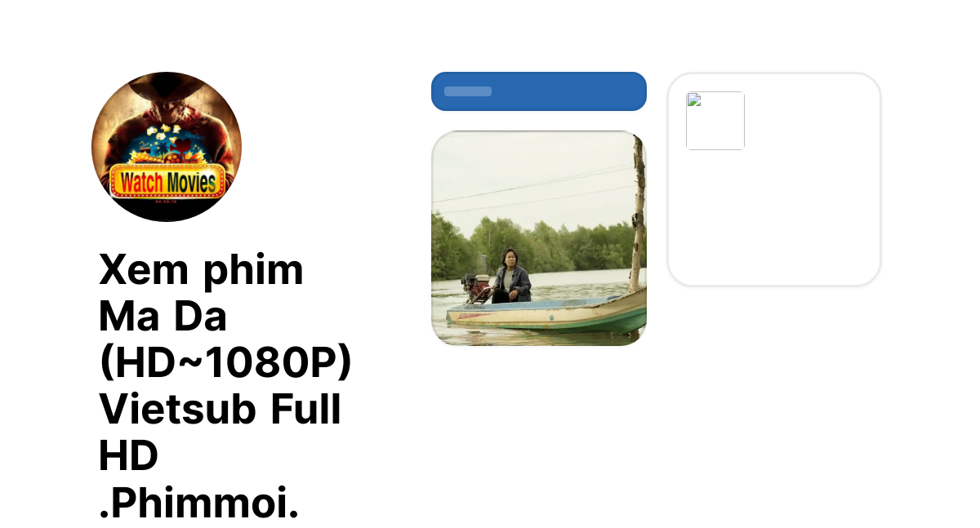Click the outboard motor in boat photo
This screenshot has height=528, width=980.
475,287
